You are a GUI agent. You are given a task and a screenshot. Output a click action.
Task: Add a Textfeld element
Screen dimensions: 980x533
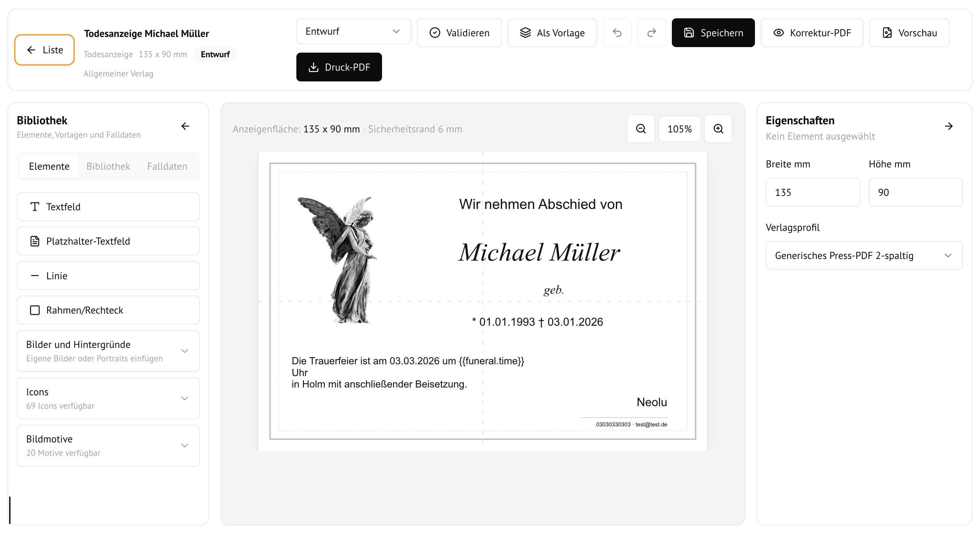pos(108,207)
